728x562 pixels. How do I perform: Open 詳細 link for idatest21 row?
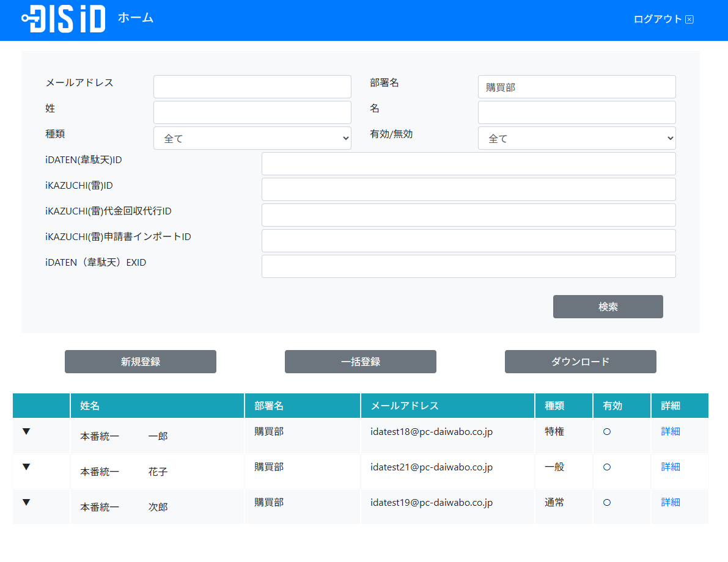671,467
